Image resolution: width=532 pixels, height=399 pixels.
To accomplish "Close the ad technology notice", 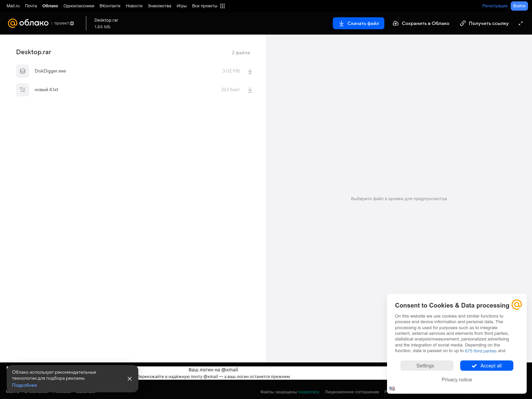I will [x=130, y=379].
